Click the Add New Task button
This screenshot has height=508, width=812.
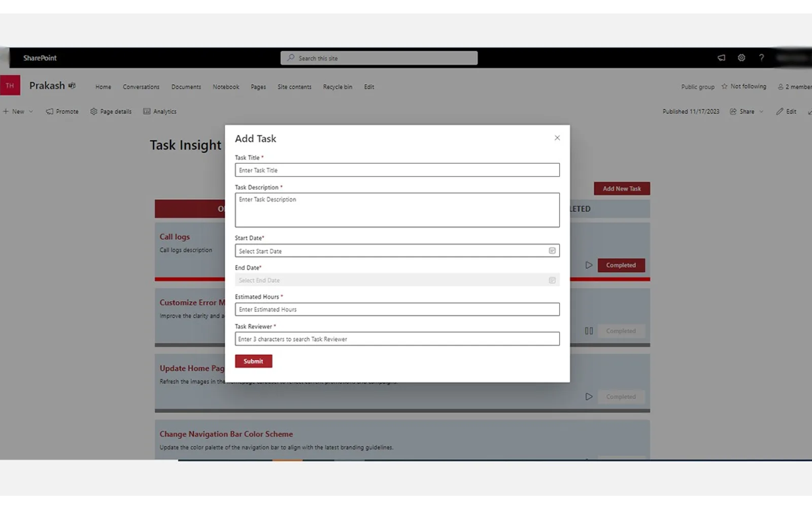click(x=622, y=188)
